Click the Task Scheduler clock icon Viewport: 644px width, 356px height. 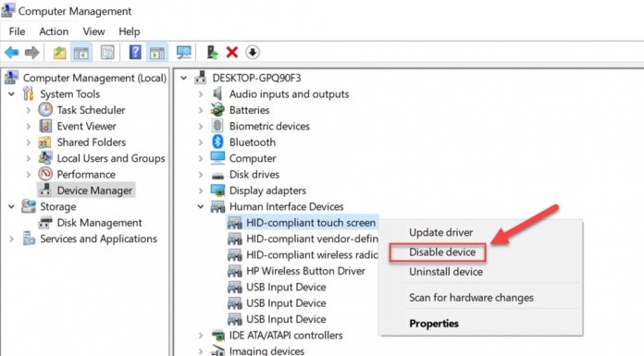[x=45, y=110]
